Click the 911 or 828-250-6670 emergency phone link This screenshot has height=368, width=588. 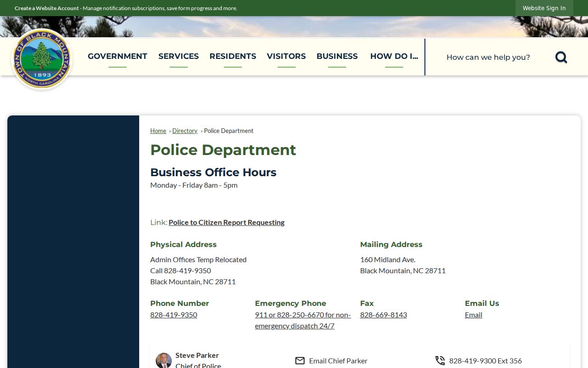coord(303,321)
